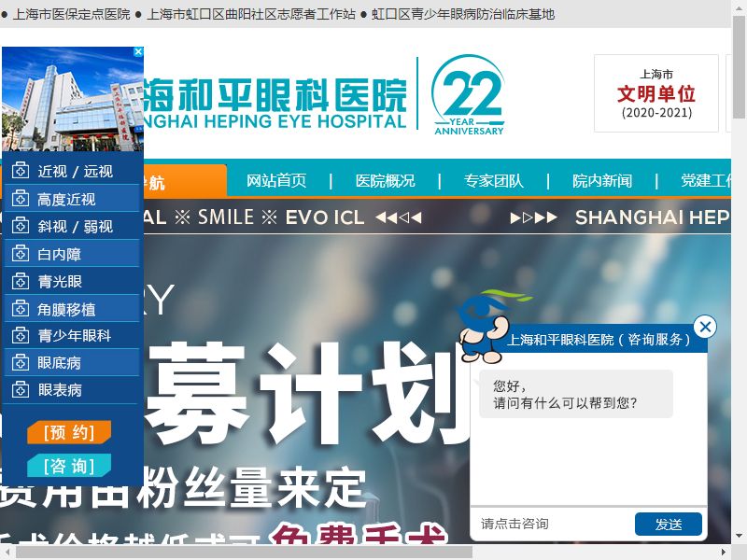Click the teal 咨询 button
Image resolution: width=747 pixels, height=560 pixels.
(x=69, y=465)
